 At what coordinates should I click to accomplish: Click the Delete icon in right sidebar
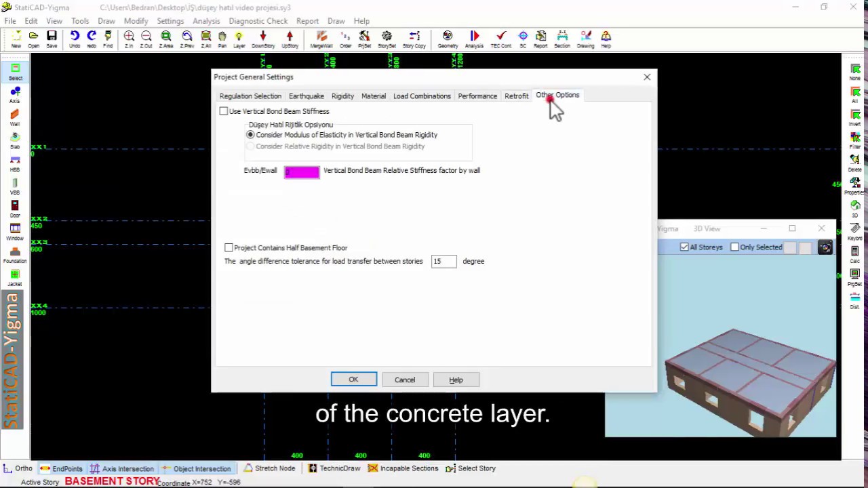(x=855, y=163)
